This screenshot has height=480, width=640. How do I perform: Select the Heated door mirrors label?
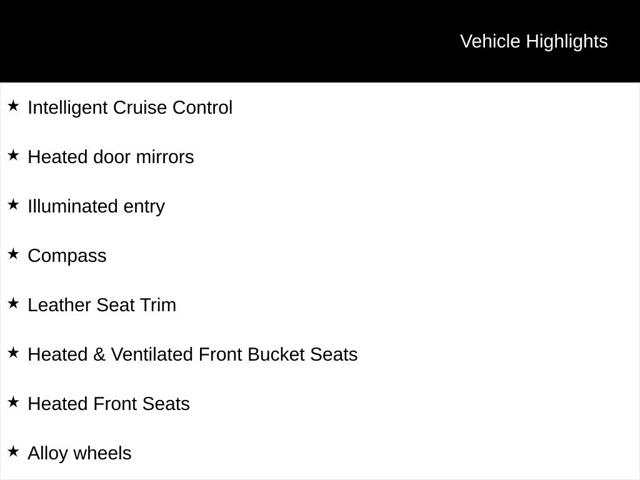pyautogui.click(x=111, y=157)
